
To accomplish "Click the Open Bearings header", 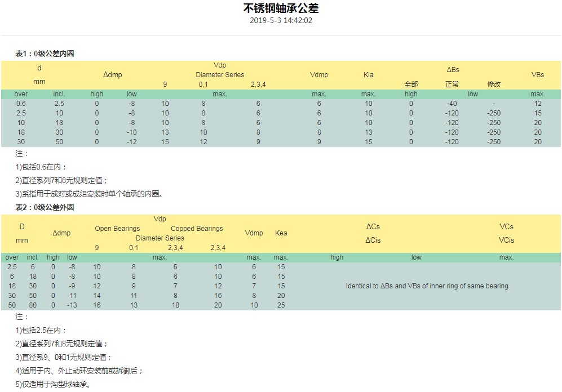I will pos(117,229).
